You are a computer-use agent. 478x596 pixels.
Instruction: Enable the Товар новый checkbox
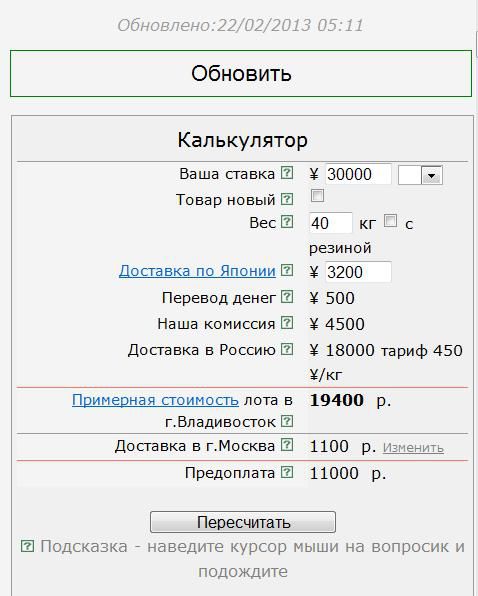(x=317, y=196)
